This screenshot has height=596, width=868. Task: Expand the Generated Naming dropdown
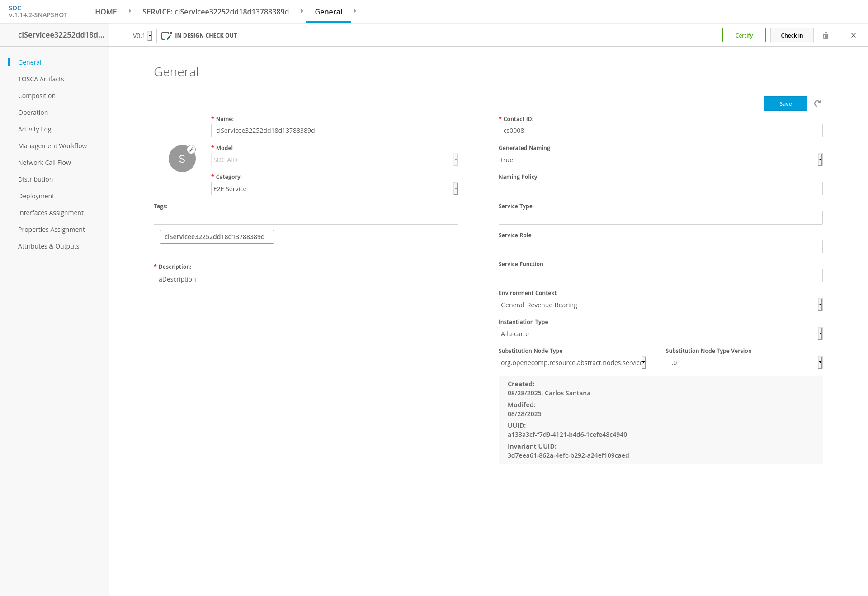point(660,160)
